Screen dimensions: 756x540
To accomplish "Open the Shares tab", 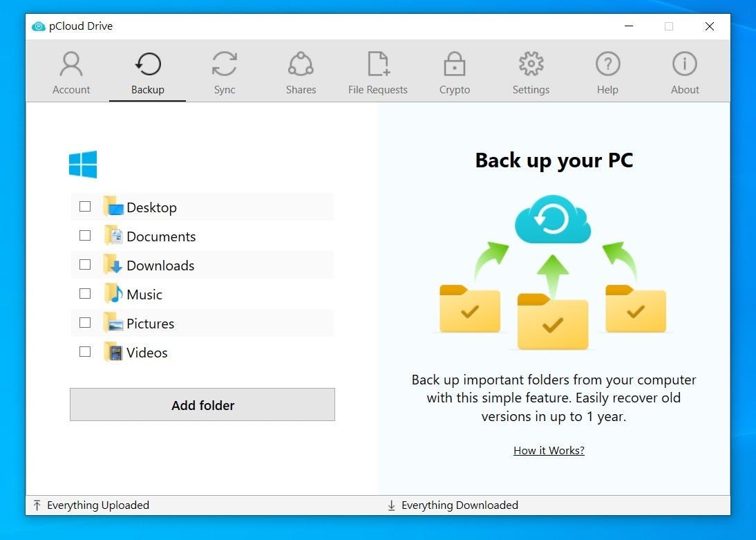I will 301,73.
